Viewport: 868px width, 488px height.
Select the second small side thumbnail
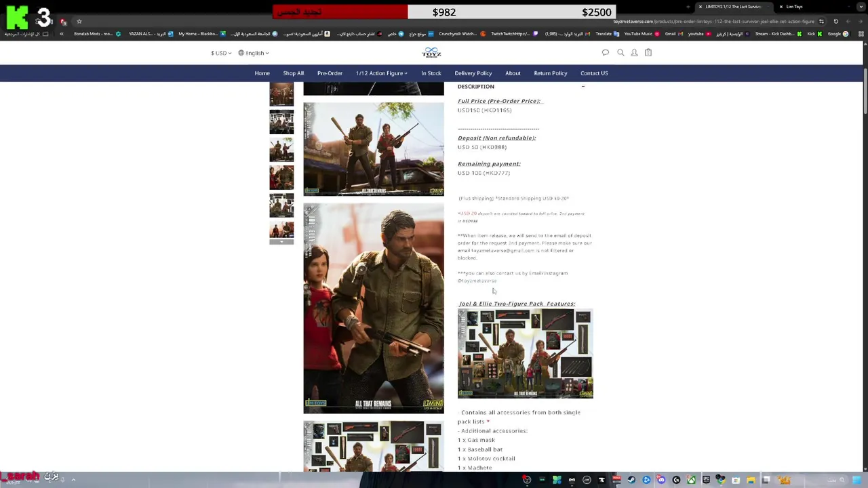tap(281, 122)
